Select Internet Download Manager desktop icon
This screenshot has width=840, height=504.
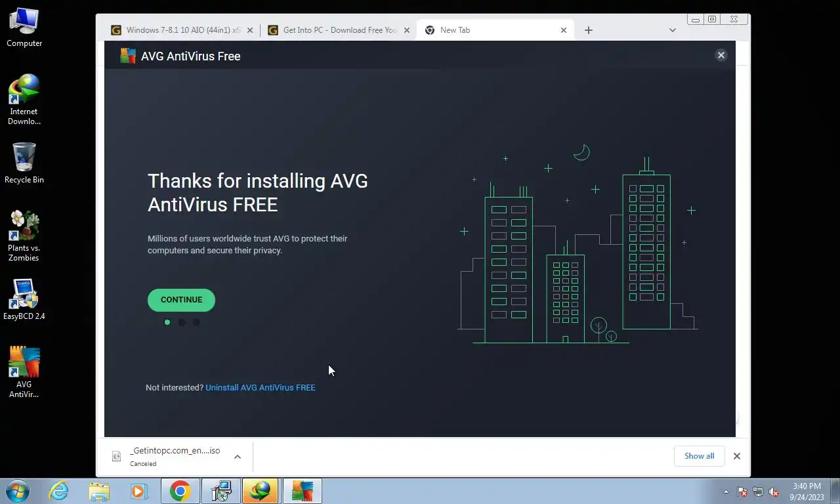[24, 100]
